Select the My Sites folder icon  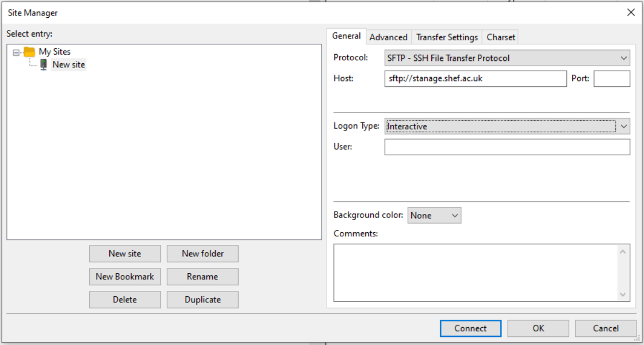coord(29,52)
